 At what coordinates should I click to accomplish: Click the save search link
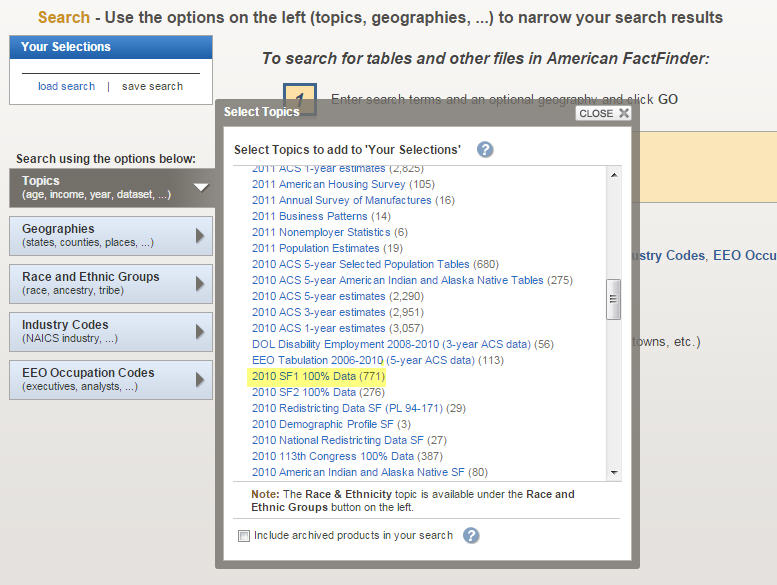click(x=152, y=86)
